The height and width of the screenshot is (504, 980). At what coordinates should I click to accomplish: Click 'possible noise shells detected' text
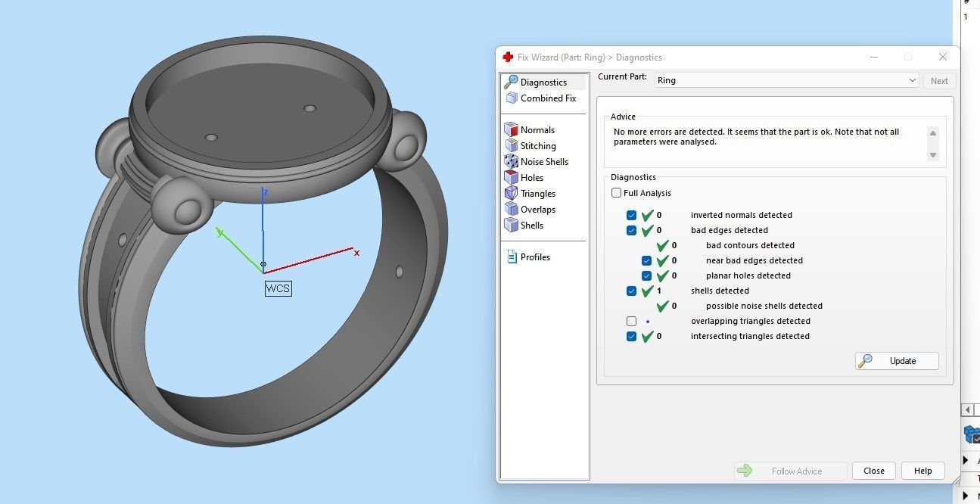click(x=764, y=306)
